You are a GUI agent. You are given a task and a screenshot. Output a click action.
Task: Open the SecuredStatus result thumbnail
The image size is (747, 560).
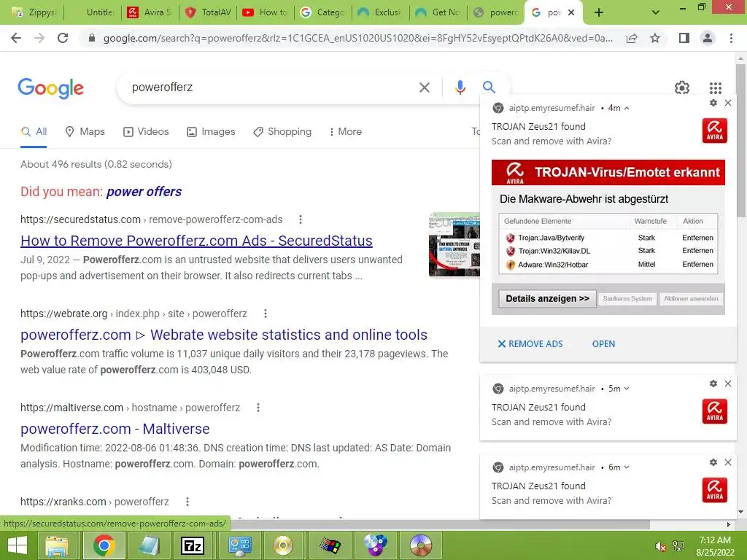454,244
